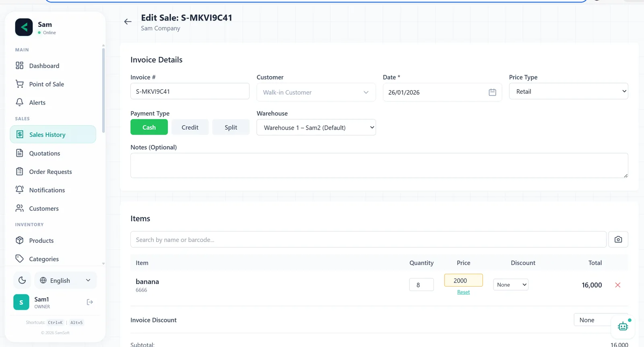Focus the item search by name or barcode field

[x=368, y=240]
